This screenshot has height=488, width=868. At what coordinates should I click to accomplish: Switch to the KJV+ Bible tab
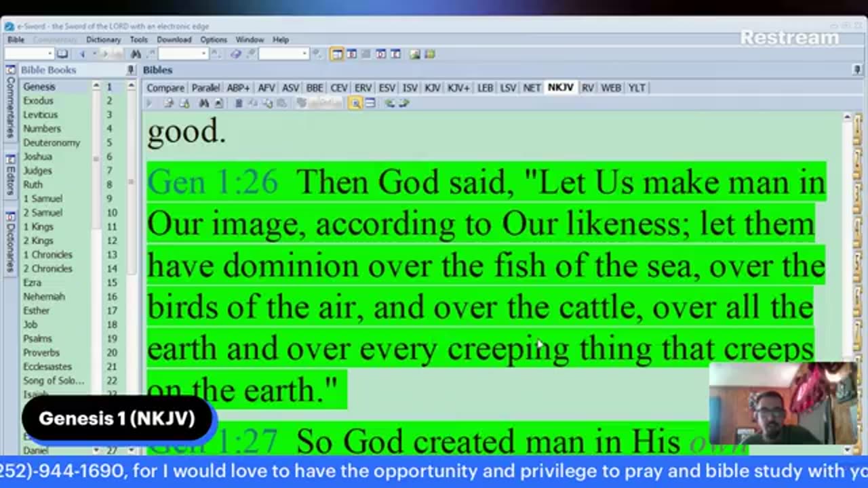point(458,87)
